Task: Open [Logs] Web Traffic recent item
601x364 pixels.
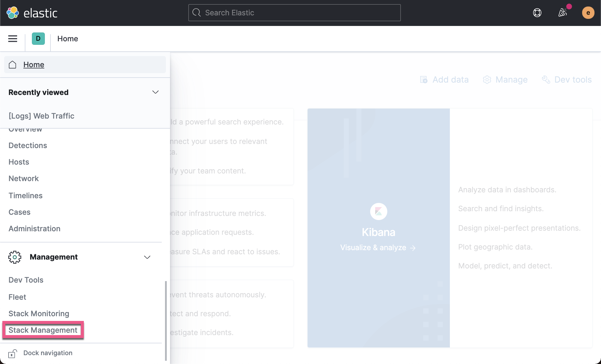Action: pos(41,116)
